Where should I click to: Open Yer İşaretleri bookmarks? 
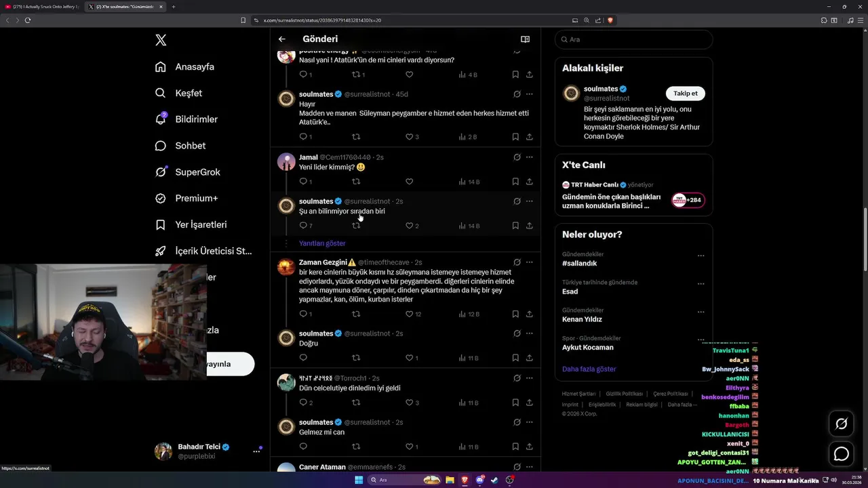pyautogui.click(x=191, y=224)
